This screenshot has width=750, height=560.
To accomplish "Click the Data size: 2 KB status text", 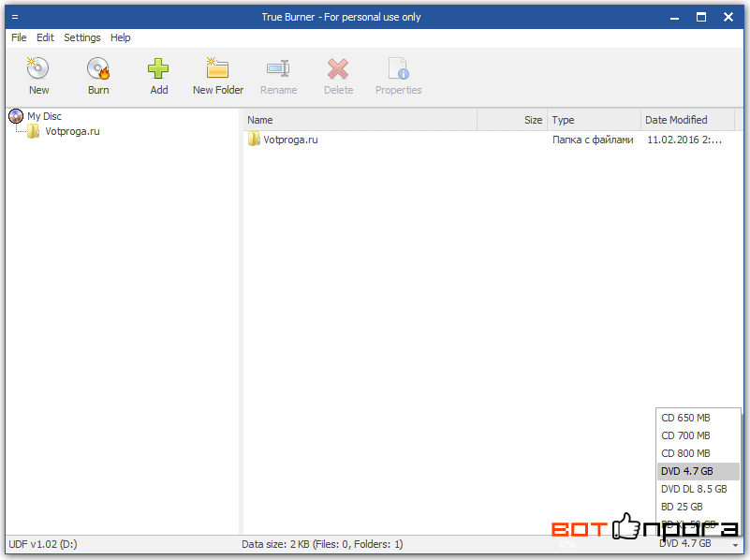I will click(x=322, y=544).
